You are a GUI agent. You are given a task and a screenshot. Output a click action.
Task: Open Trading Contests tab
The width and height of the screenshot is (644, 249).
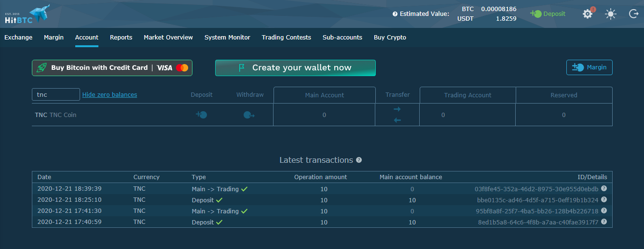287,38
